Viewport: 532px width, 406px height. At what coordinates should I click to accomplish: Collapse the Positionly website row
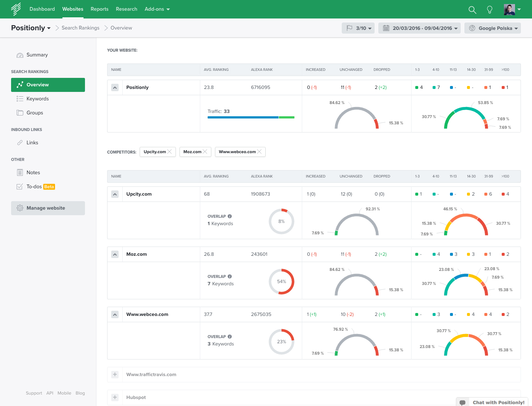coord(115,87)
